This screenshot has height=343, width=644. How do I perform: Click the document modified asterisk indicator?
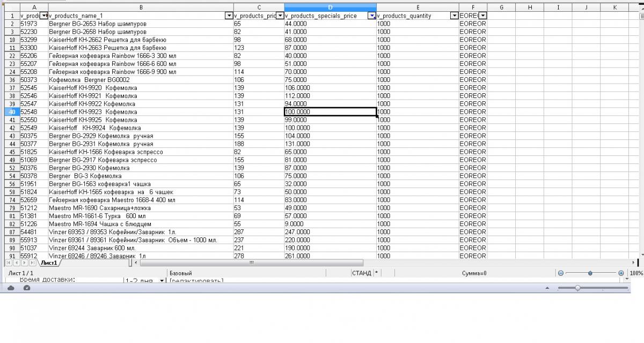click(377, 273)
